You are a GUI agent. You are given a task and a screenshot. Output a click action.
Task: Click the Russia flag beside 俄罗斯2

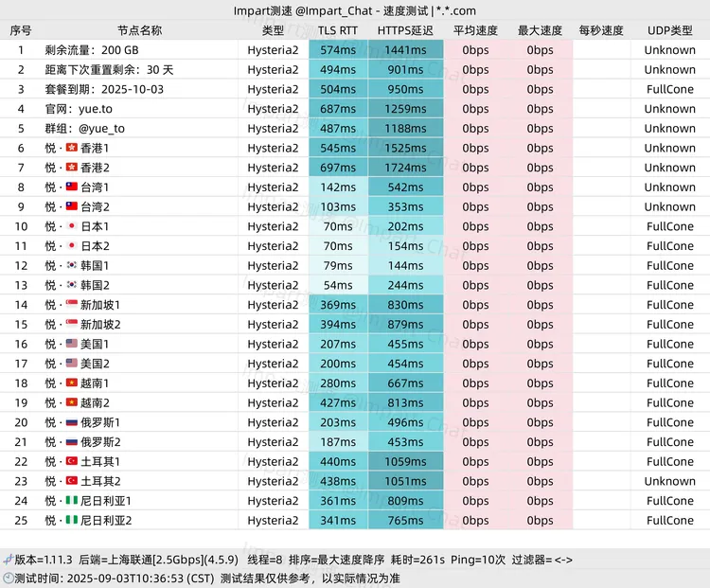pos(72,442)
